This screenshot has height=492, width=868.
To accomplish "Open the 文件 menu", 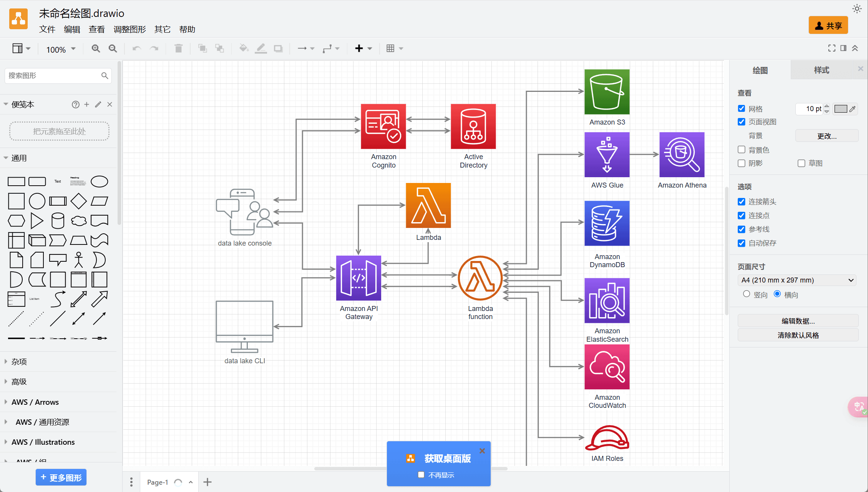I will tap(47, 29).
